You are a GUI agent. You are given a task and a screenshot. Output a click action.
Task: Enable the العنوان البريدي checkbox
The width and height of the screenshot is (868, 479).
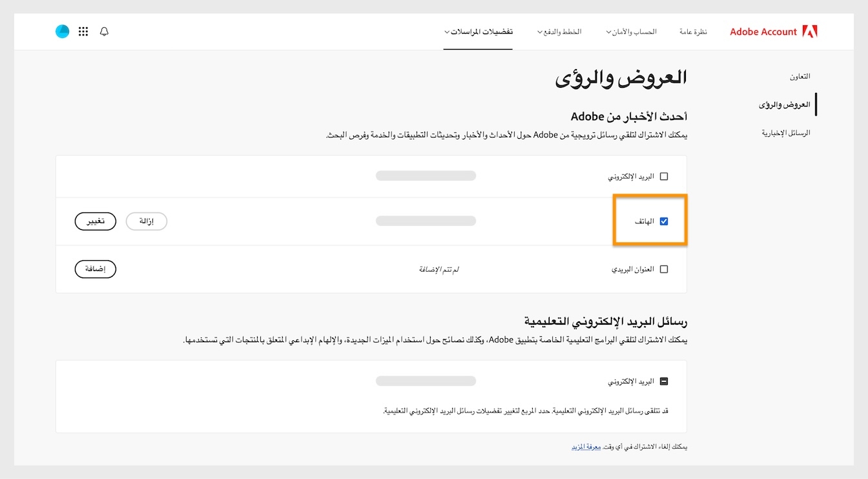665,269
